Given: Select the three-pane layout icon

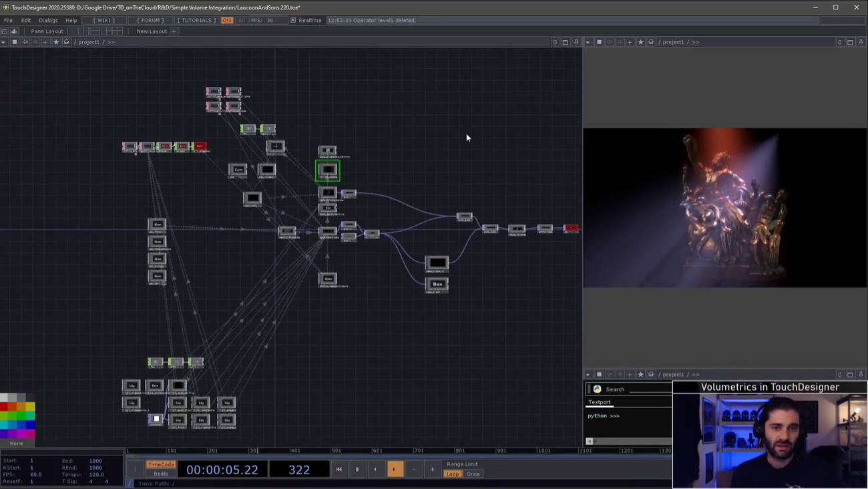Looking at the screenshot, I should coord(106,31).
